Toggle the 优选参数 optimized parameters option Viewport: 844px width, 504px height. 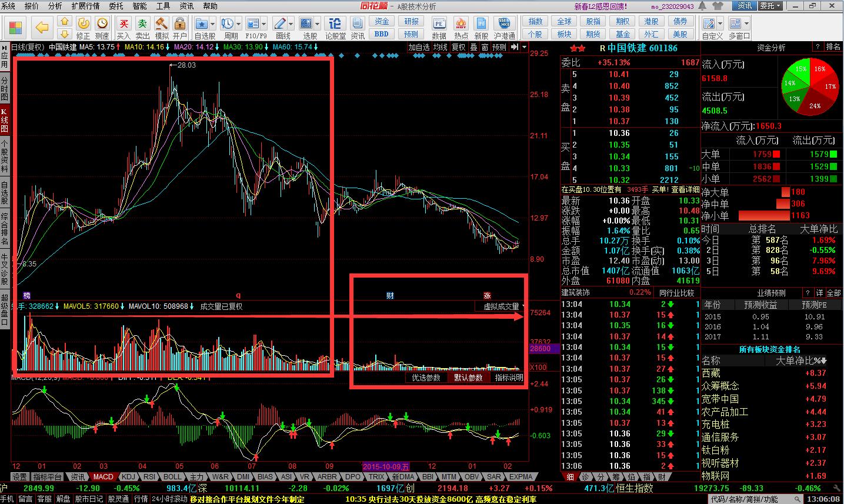pyautogui.click(x=426, y=378)
